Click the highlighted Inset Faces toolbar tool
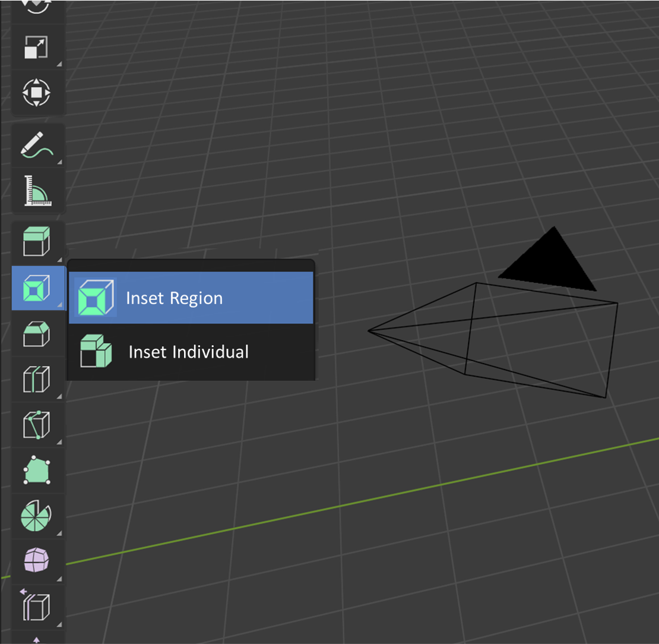 tap(37, 288)
